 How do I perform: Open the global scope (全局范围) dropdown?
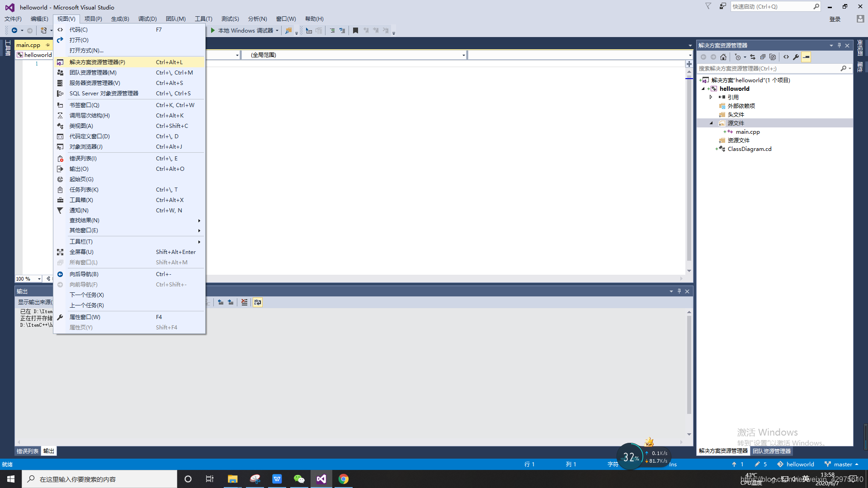[x=354, y=55]
